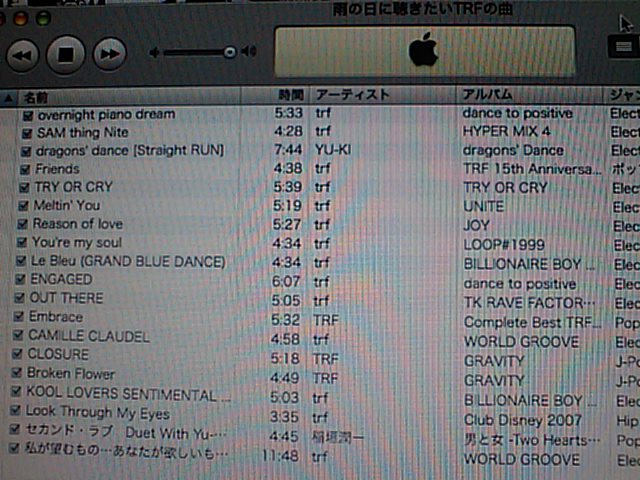Uncheck the TRY OR CRY track checkbox
Image resolution: width=640 pixels, height=480 pixels.
(24, 188)
